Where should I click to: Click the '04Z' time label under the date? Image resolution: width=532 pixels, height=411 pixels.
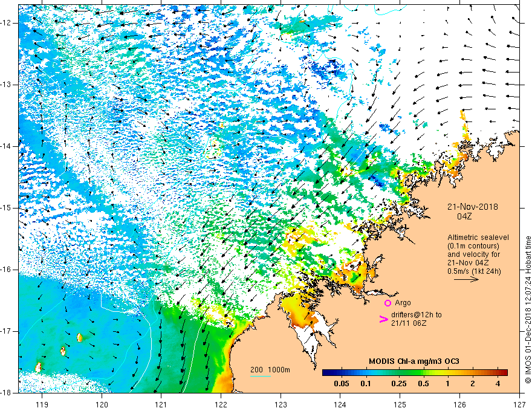coord(464,216)
